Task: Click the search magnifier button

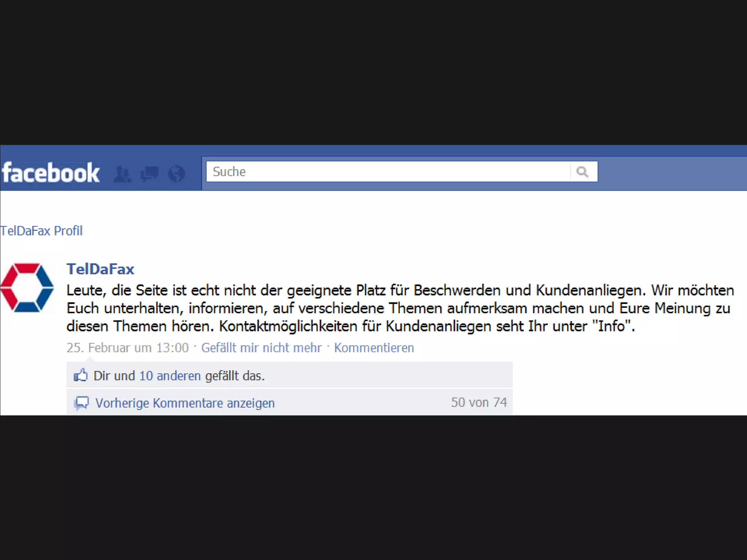Action: coord(583,171)
